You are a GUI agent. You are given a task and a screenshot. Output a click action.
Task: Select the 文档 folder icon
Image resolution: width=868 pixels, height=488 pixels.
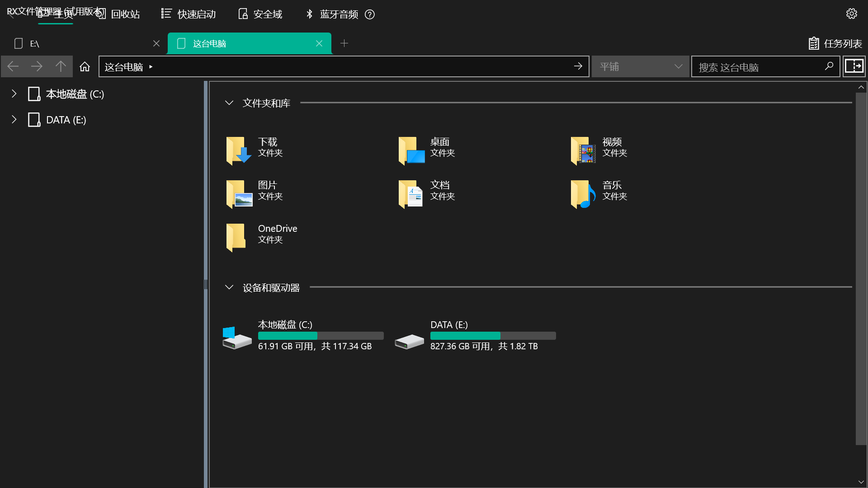tap(410, 194)
